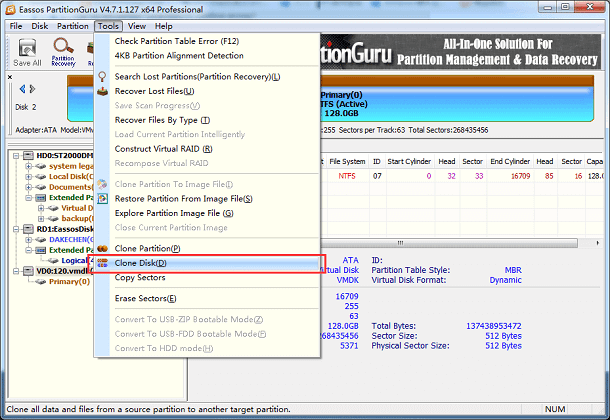Viewport: 610px width, 420px height.
Task: Collapse the VD0:120.vmdk disk node
Action: pos(16,271)
